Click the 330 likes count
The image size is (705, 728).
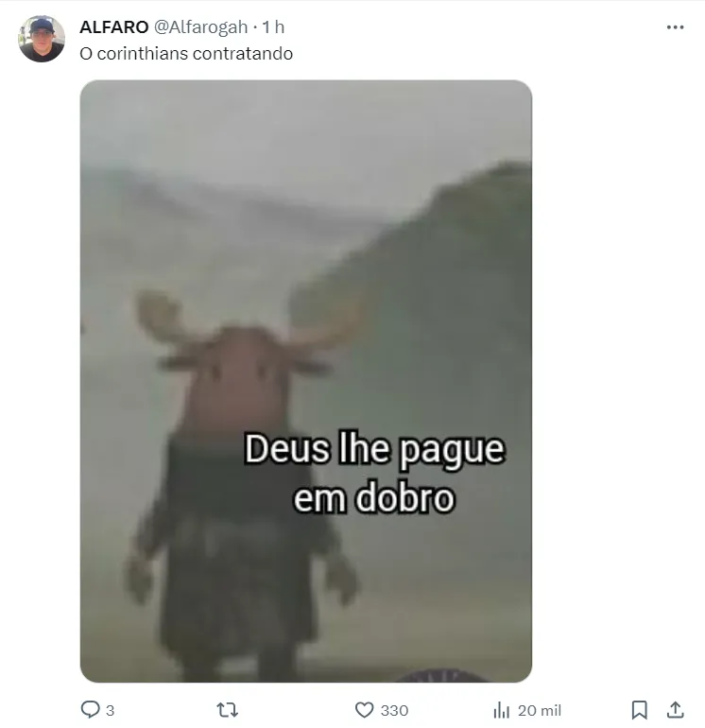coord(394,710)
